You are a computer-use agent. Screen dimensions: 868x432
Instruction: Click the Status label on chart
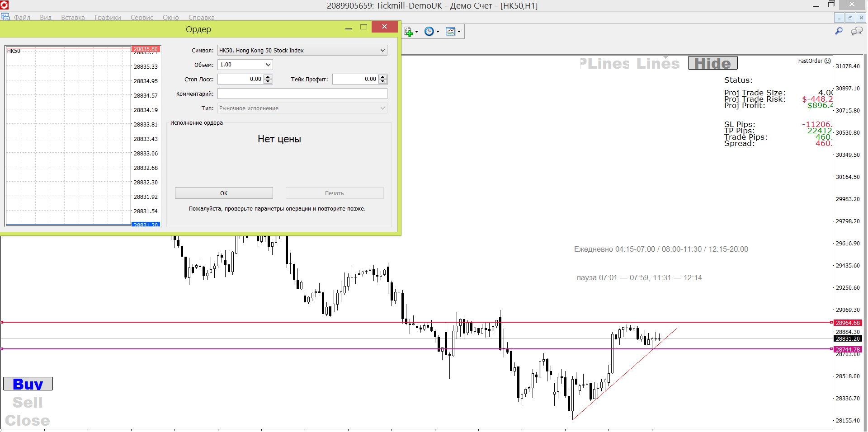coord(738,80)
